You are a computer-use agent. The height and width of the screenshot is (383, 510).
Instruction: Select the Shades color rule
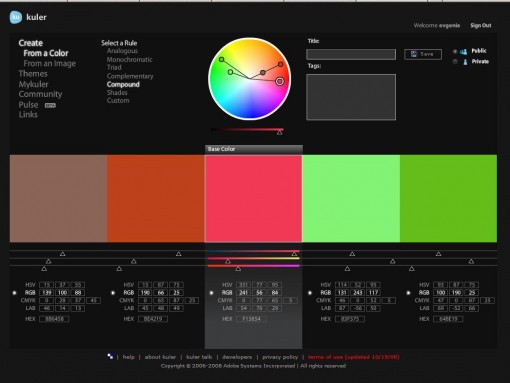click(117, 93)
